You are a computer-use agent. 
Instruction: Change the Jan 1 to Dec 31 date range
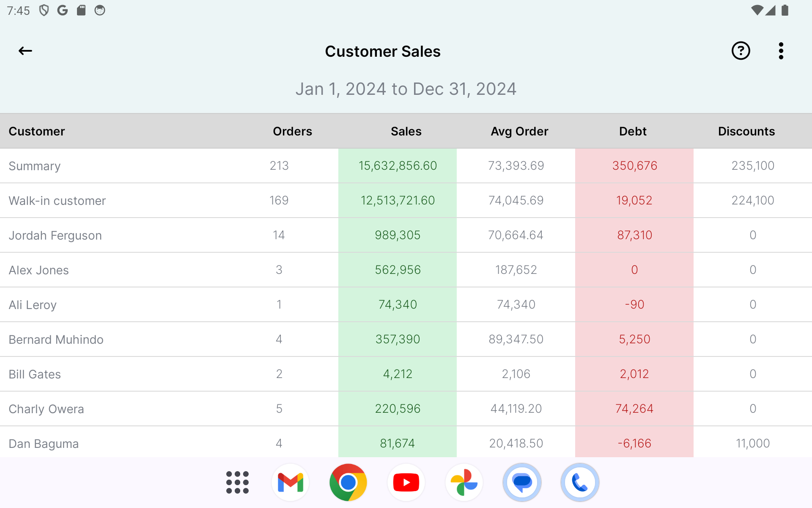coord(406,89)
